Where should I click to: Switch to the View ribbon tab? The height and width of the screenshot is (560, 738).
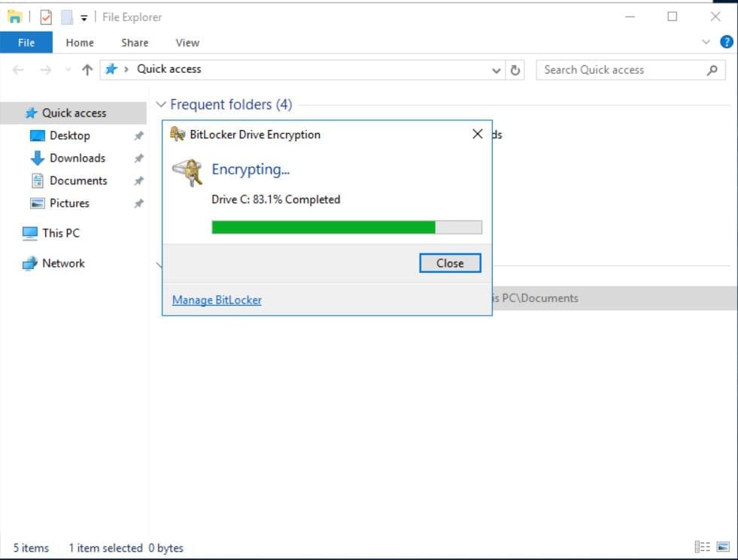coord(187,43)
